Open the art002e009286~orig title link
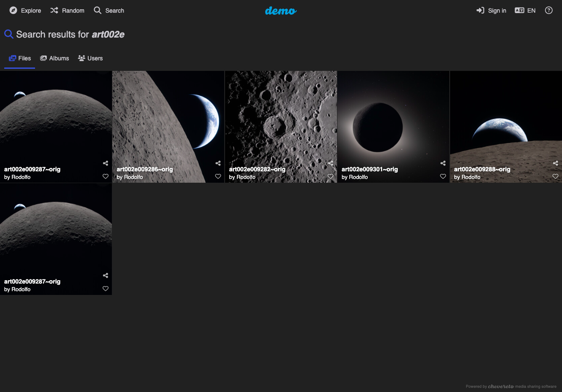This screenshot has height=392, width=562. [145, 169]
